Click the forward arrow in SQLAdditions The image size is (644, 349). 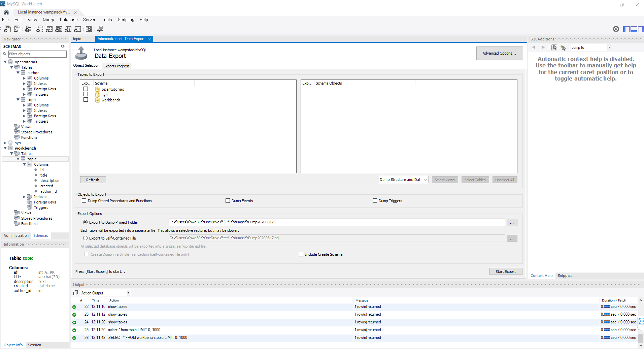pyautogui.click(x=543, y=47)
